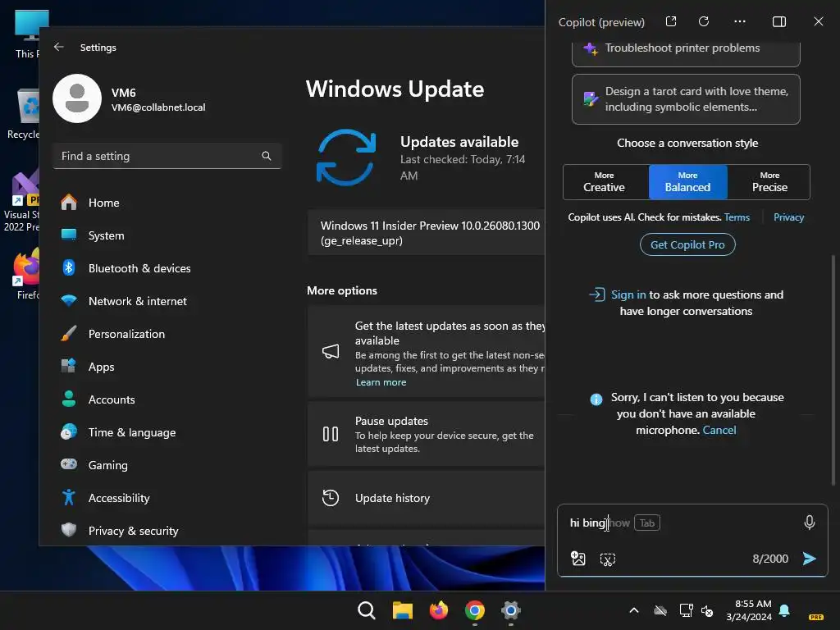Click Get Copilot Pro button
The image size is (840, 630).
pyautogui.click(x=687, y=244)
